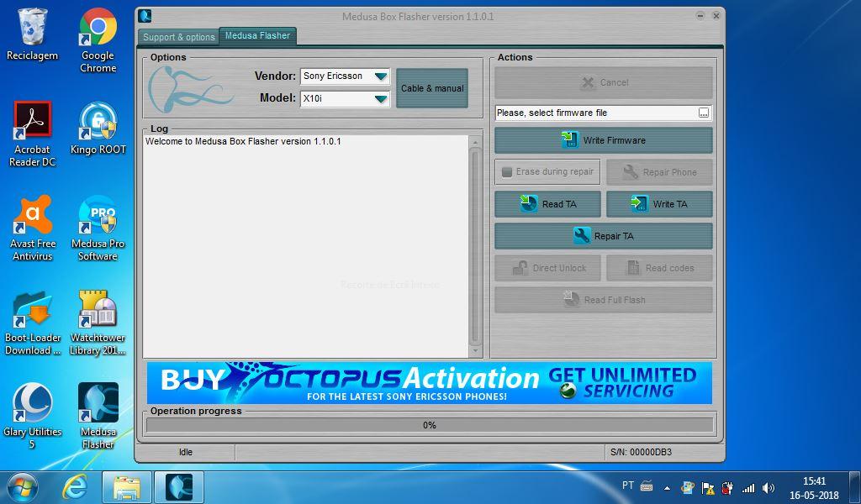Click the on-screen keyboard tray icon
This screenshot has height=504, width=861.
(x=647, y=486)
